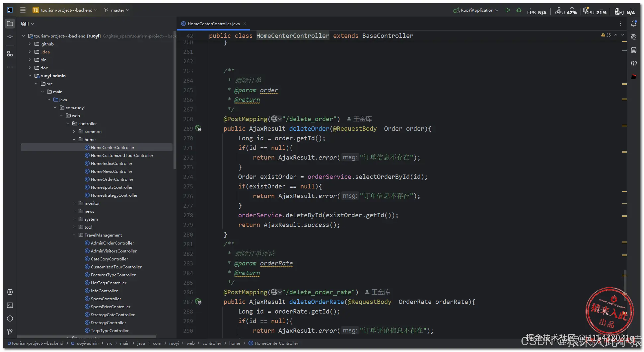Click the red plugin icon in right sidebar
Screen dimensions: 644x352
tap(634, 77)
